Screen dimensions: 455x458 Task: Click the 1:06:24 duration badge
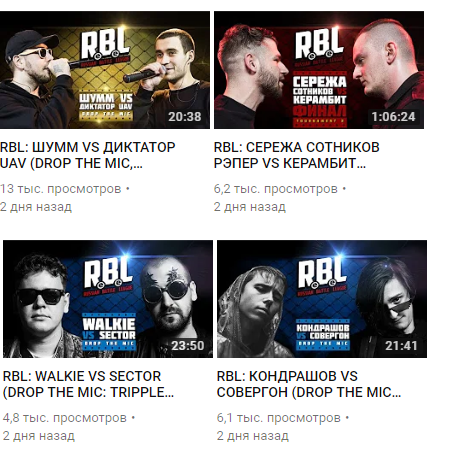[x=393, y=117]
